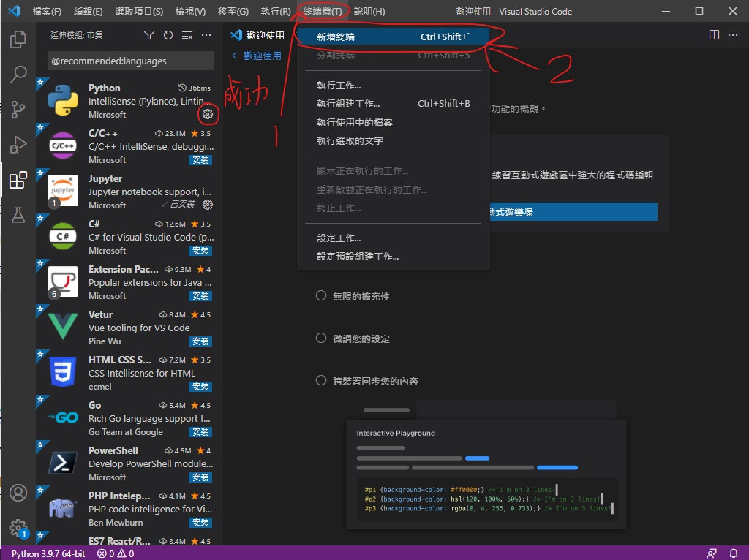
Task: Open the Testing flask icon
Action: point(18,216)
